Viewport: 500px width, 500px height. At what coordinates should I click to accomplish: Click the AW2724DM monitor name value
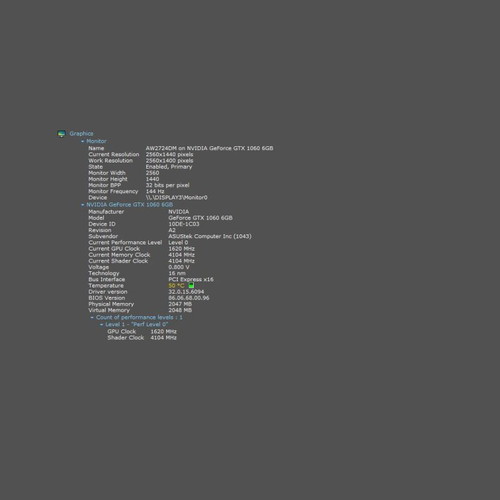tap(209, 148)
